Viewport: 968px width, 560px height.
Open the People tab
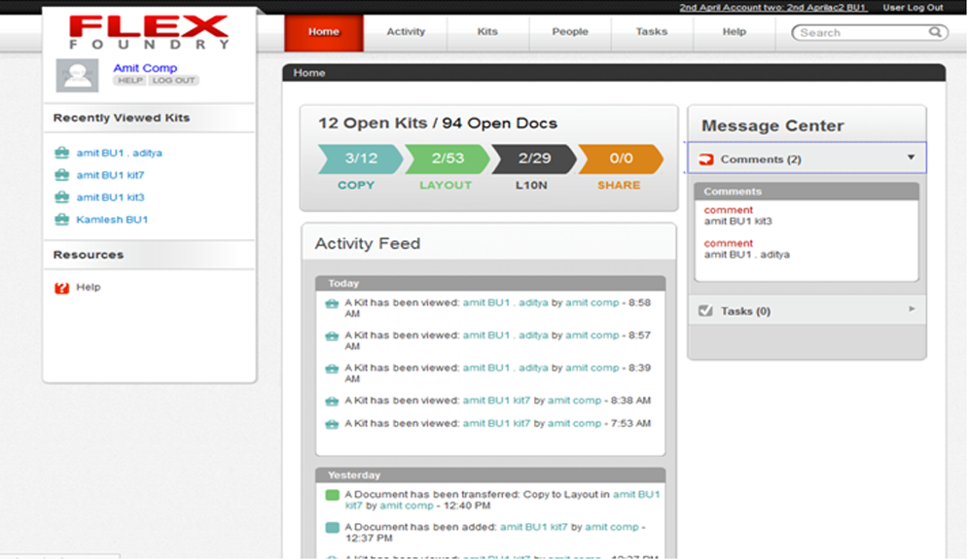570,32
